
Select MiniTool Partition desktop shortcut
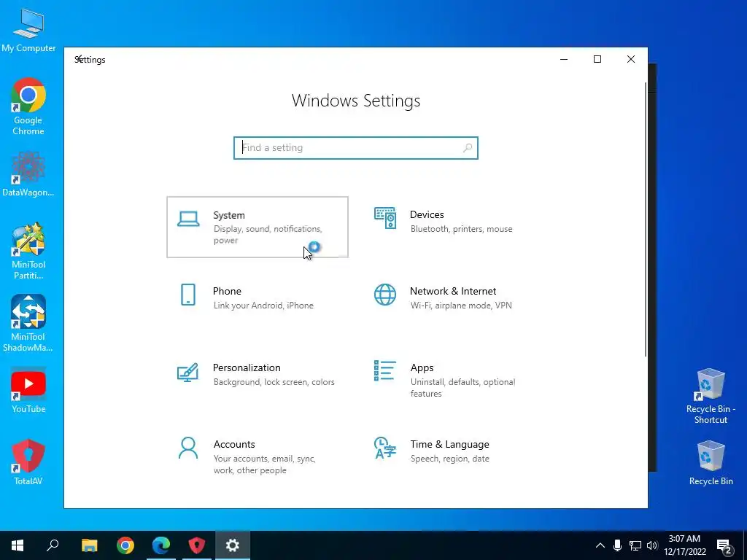point(28,251)
